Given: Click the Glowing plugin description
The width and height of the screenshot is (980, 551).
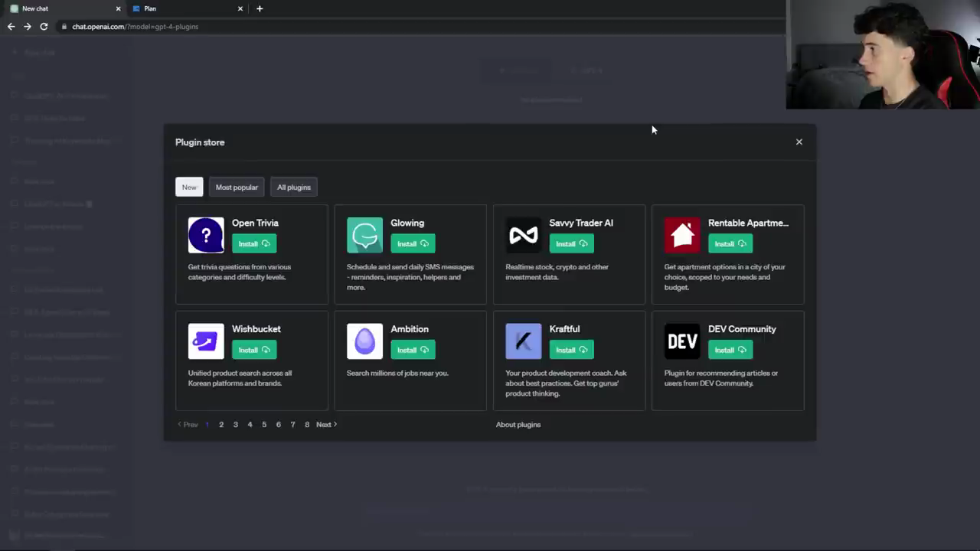Looking at the screenshot, I should coord(410,277).
